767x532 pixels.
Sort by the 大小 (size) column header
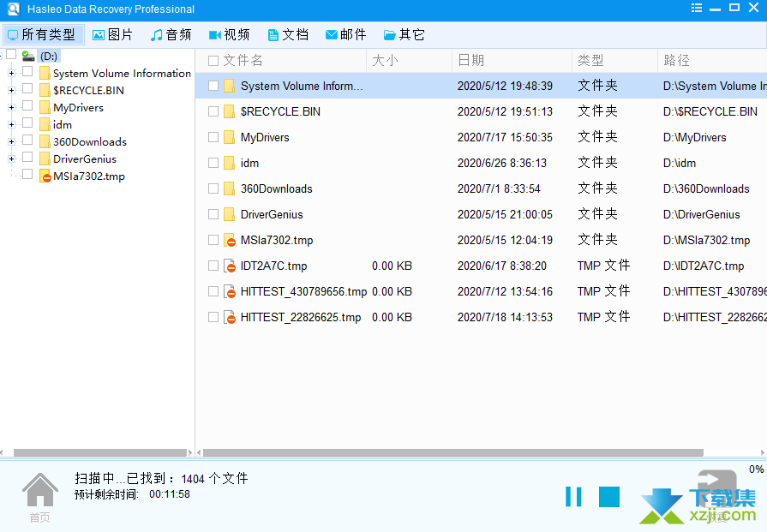click(x=409, y=61)
